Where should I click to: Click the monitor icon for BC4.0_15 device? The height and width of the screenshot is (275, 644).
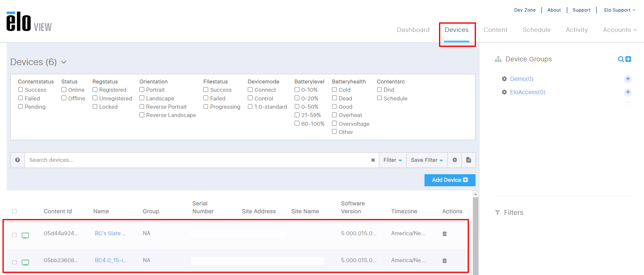pos(25,263)
